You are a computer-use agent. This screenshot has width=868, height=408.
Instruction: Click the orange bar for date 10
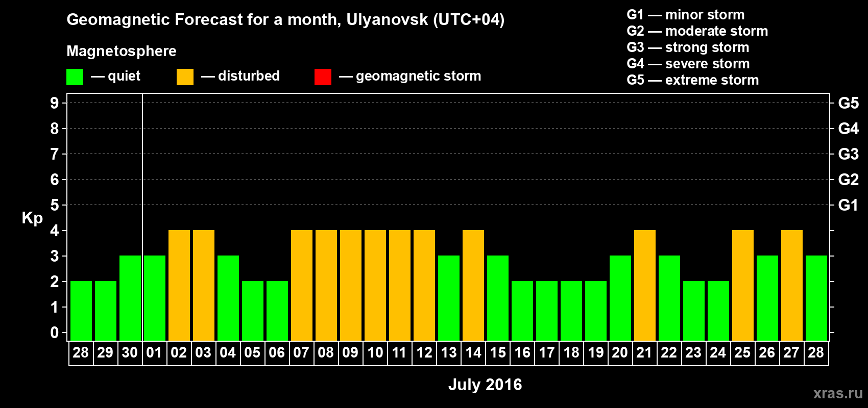point(375,285)
